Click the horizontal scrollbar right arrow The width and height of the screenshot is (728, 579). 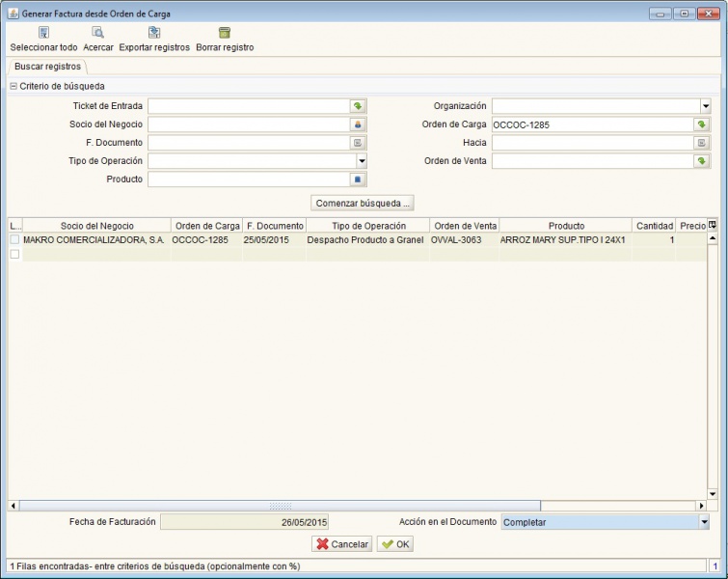(x=702, y=506)
